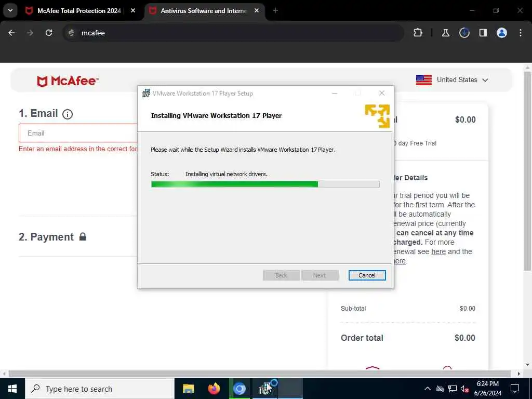Click the Email info icon

(68, 114)
